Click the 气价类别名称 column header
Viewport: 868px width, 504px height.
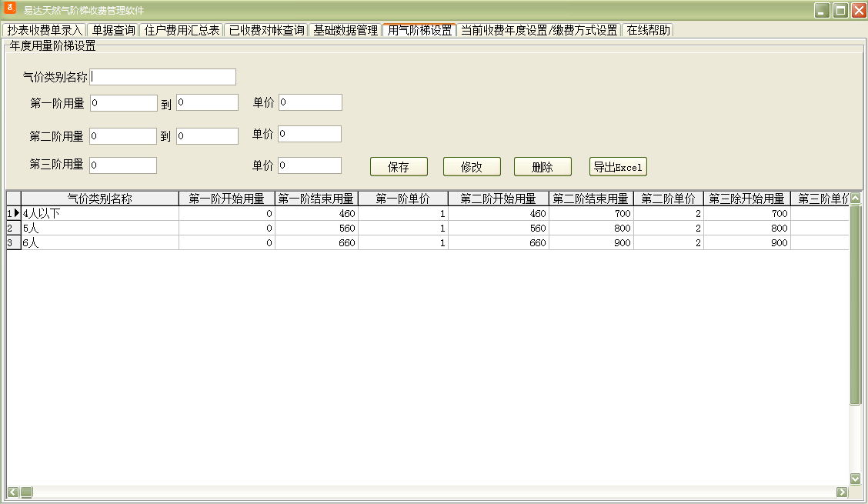(x=99, y=199)
